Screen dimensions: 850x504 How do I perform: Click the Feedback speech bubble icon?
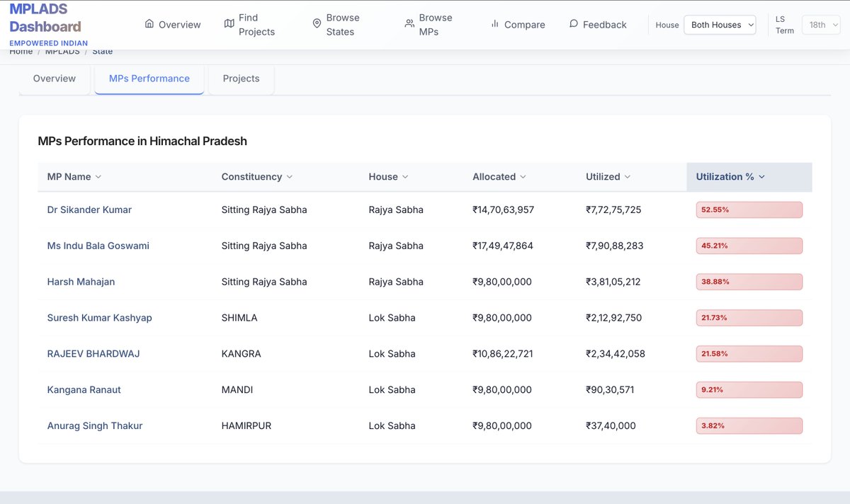tap(574, 24)
